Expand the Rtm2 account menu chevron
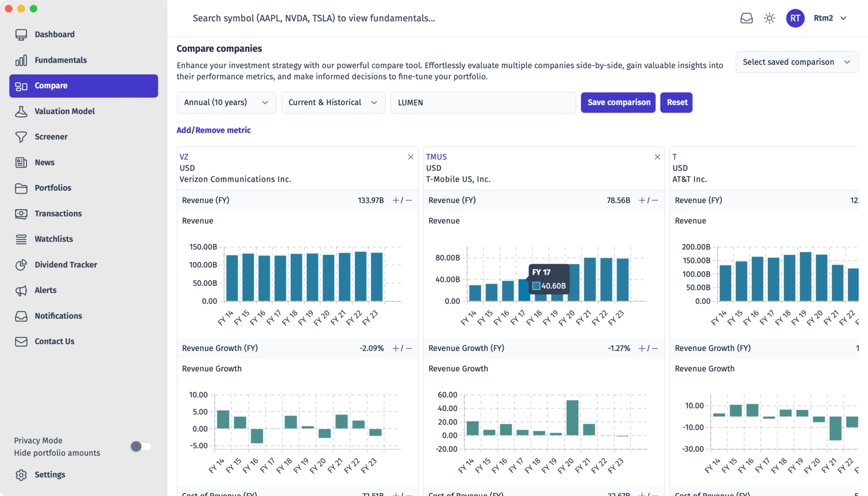 point(843,18)
